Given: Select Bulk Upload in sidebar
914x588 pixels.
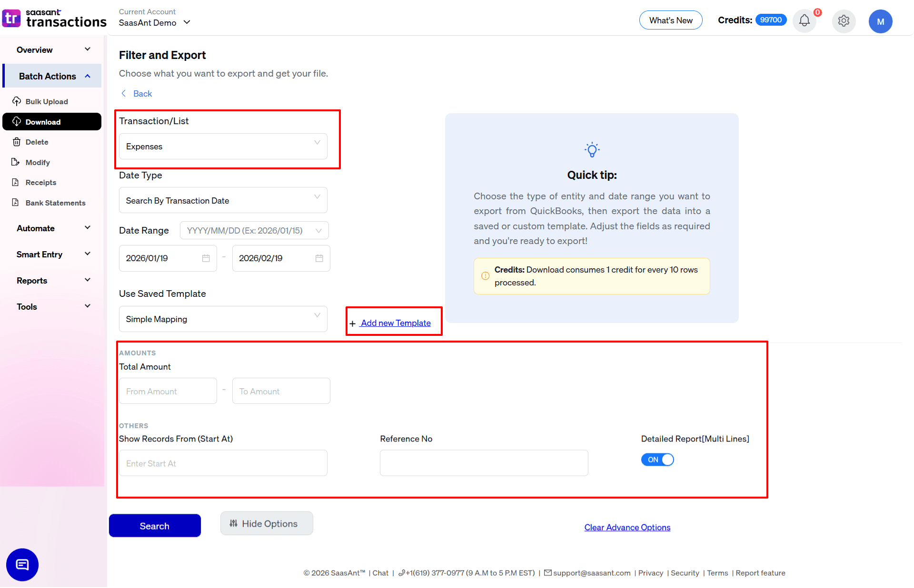Looking at the screenshot, I should [47, 101].
